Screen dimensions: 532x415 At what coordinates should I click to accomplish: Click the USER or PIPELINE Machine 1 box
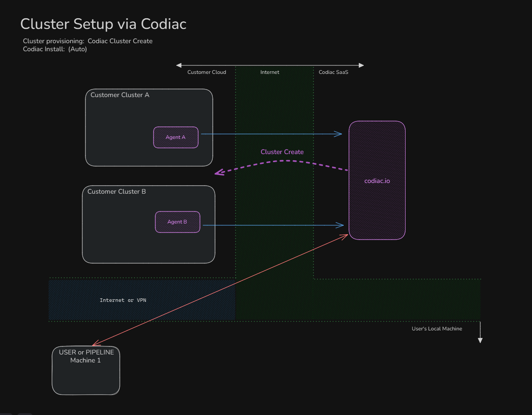coord(85,370)
